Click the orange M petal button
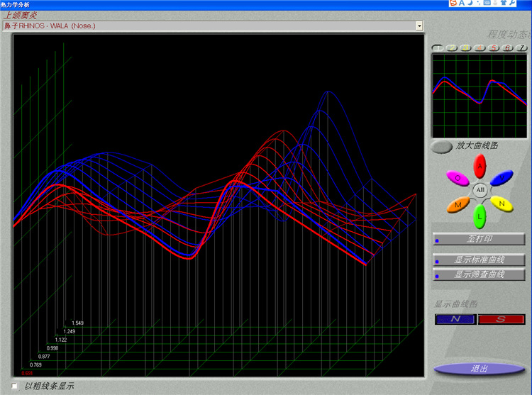 pos(458,205)
